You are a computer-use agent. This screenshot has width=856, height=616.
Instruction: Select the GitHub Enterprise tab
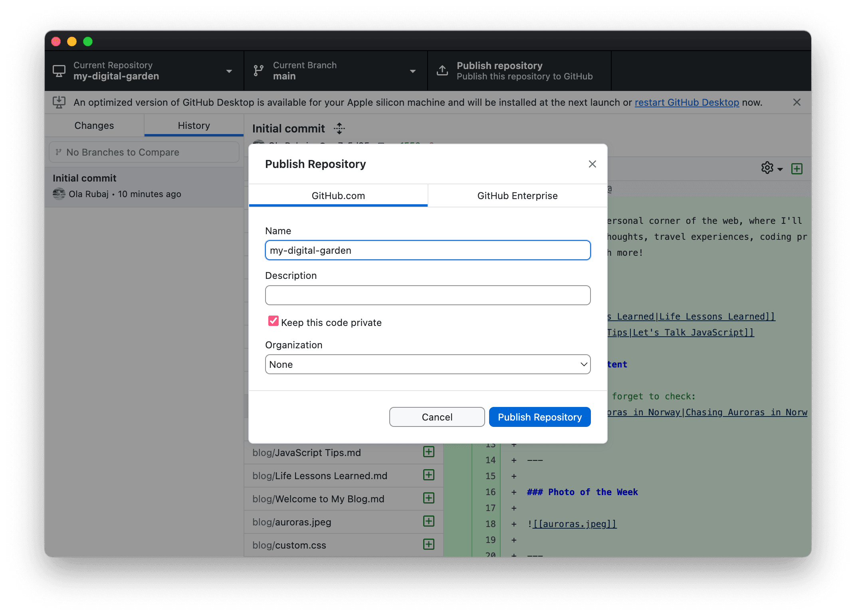point(517,195)
